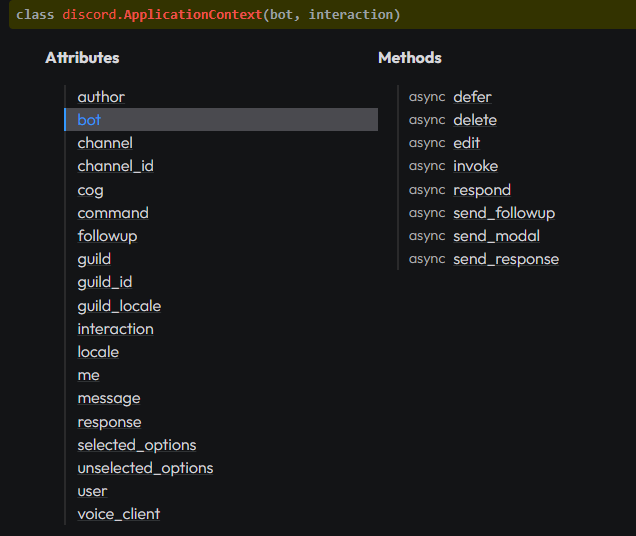Screen dimensions: 636x536
Task: Jump to the me attribute
Action: (x=88, y=375)
